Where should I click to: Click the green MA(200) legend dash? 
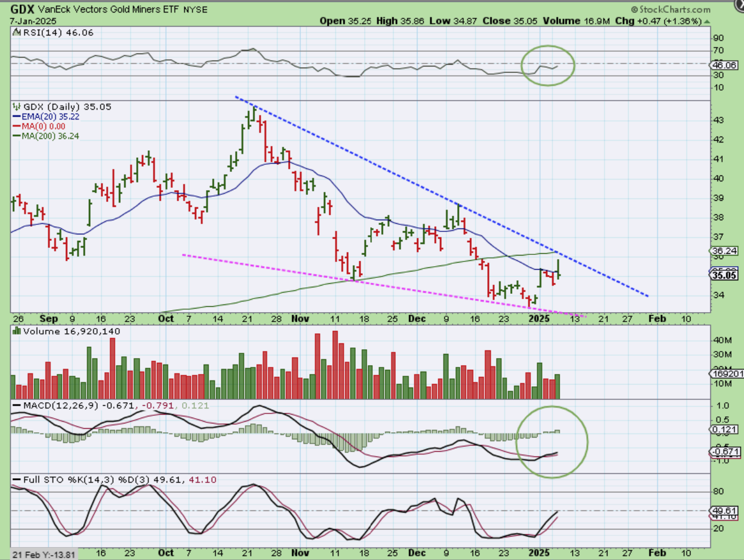pyautogui.click(x=16, y=135)
